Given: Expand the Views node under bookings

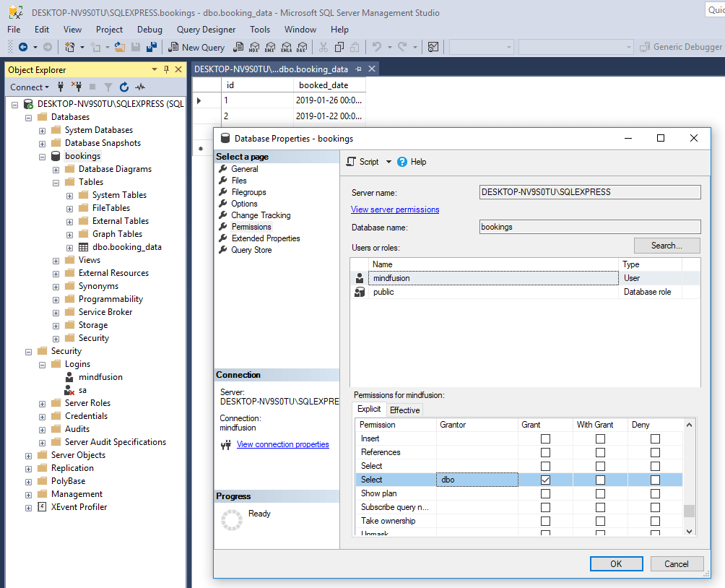Looking at the screenshot, I should [x=55, y=259].
